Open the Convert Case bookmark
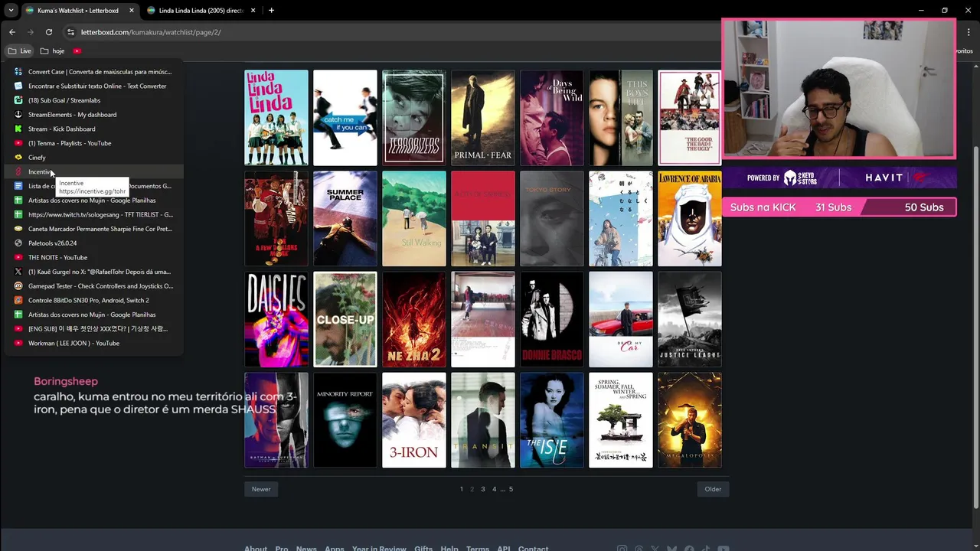980x551 pixels. pos(93,72)
